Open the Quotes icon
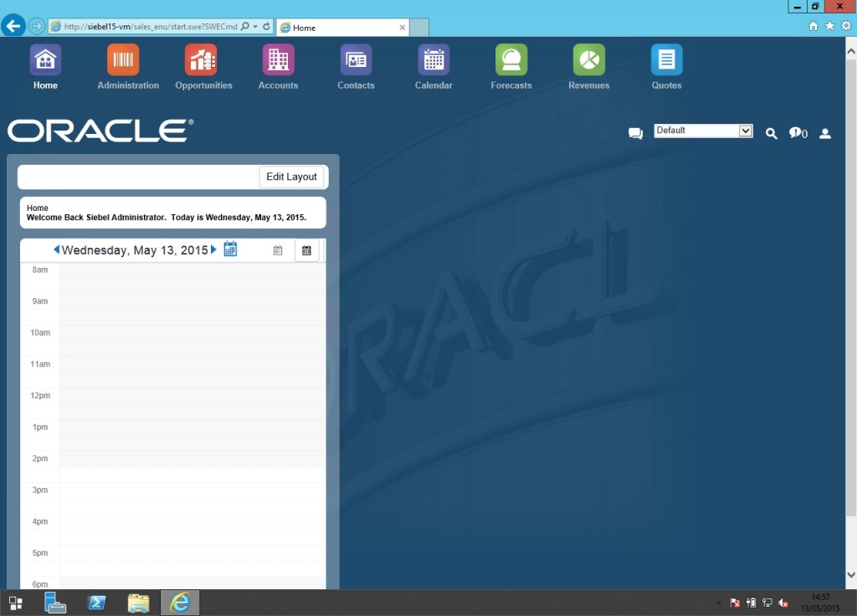The height and width of the screenshot is (616, 857). click(666, 59)
